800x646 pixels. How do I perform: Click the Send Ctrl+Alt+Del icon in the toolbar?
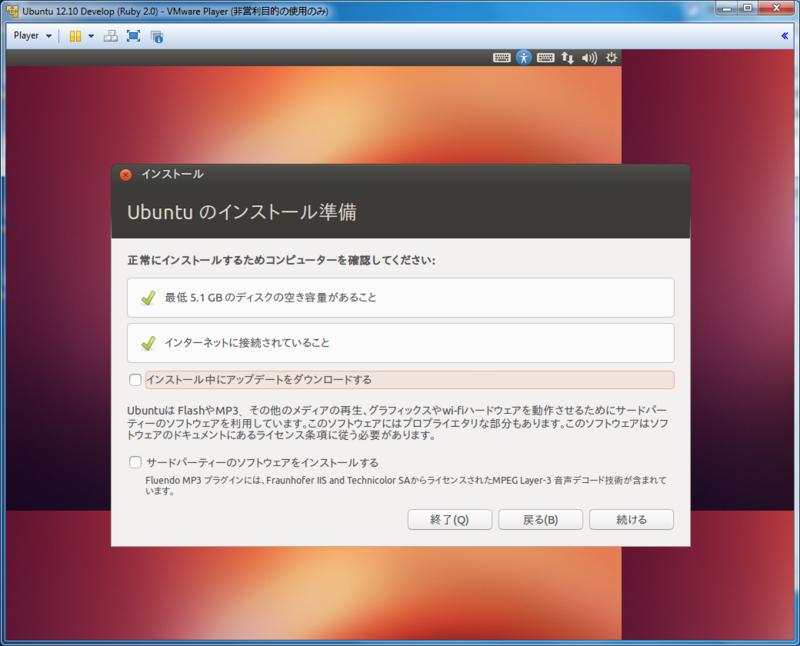111,36
